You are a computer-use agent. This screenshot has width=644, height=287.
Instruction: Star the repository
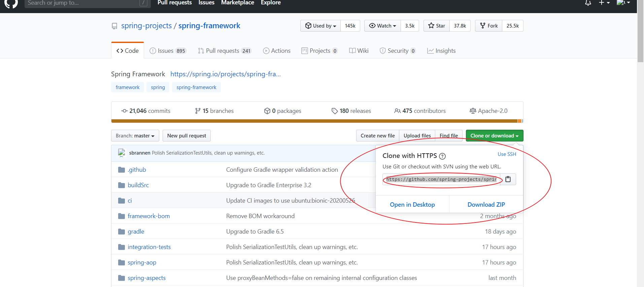coord(437,26)
